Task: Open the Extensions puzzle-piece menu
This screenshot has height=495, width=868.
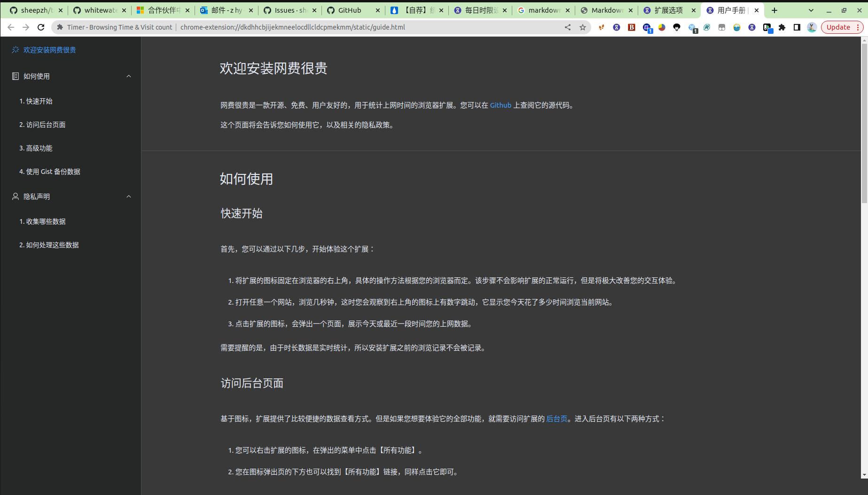Action: 782,27
